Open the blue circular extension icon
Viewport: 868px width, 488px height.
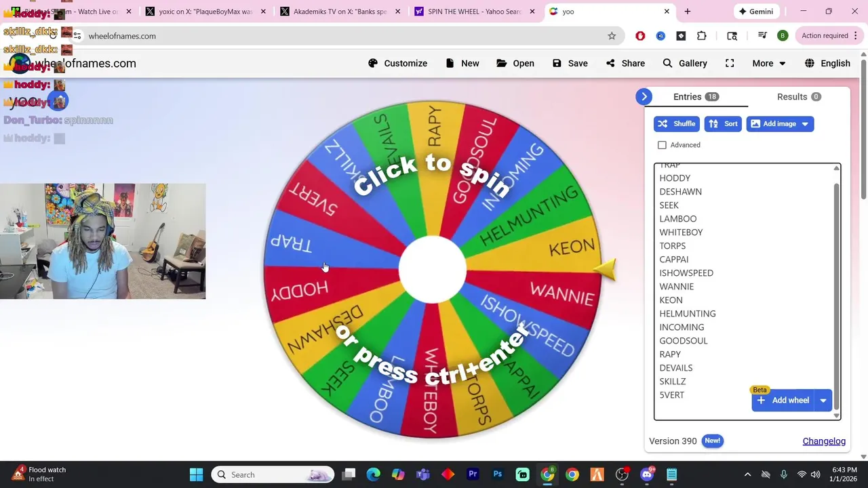click(660, 36)
